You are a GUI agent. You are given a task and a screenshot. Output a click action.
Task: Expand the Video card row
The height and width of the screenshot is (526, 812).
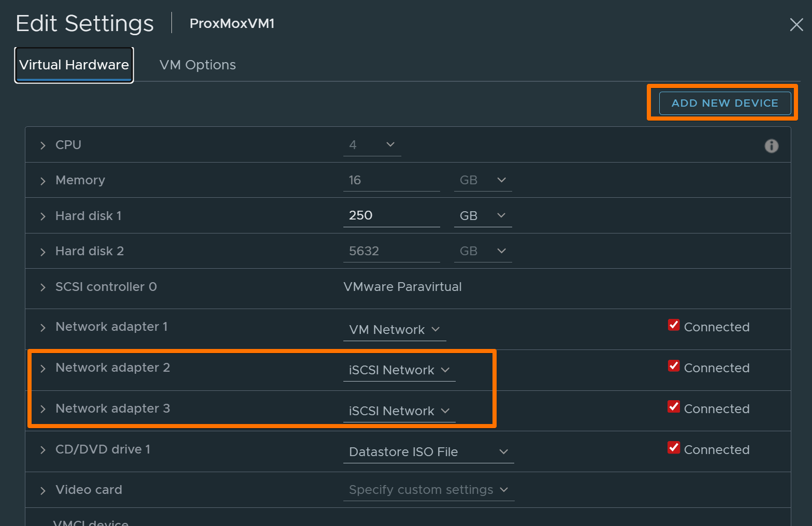coord(43,490)
